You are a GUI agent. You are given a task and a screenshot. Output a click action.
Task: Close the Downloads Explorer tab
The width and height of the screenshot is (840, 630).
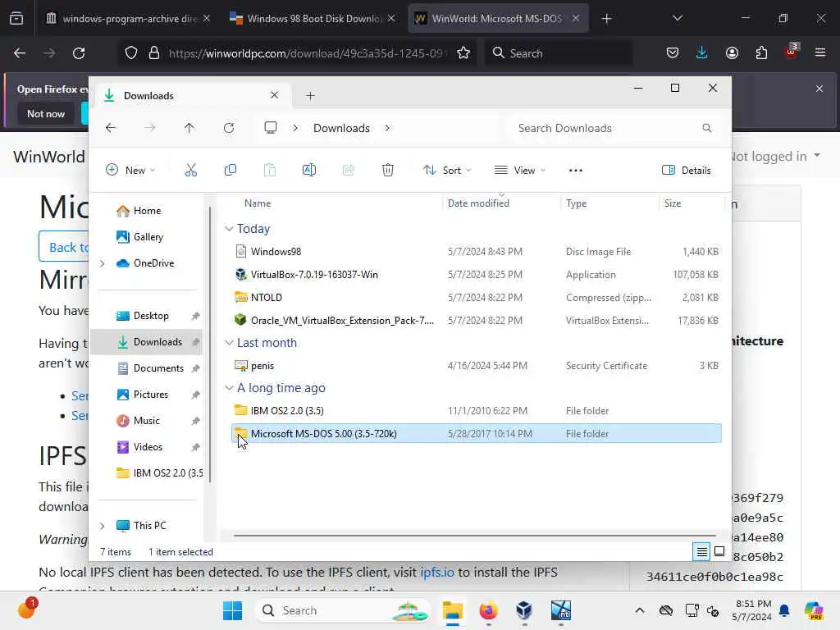tap(274, 95)
